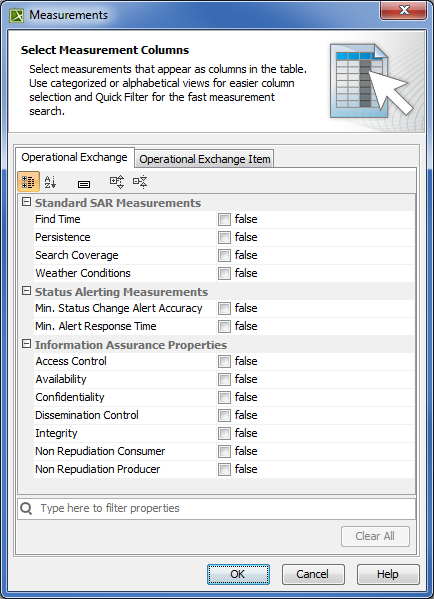
Task: Click the expand all categories icon
Action: (x=117, y=182)
